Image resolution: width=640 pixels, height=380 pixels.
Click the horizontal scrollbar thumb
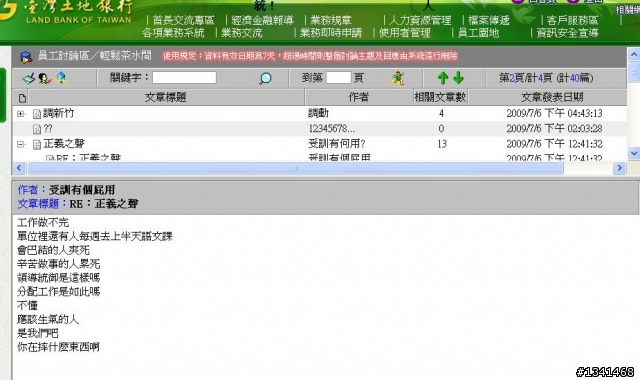(x=296, y=168)
